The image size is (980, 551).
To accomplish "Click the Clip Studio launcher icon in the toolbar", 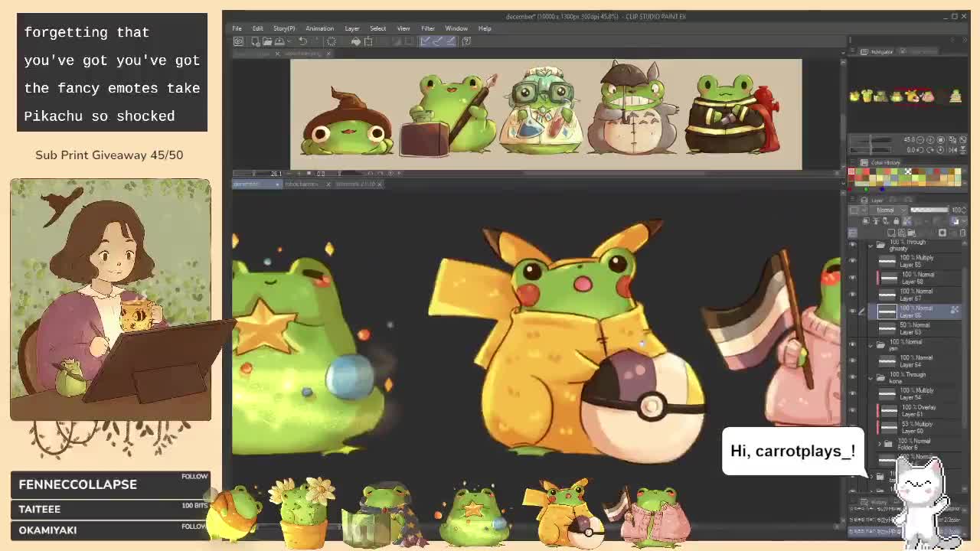I will pos(239,41).
